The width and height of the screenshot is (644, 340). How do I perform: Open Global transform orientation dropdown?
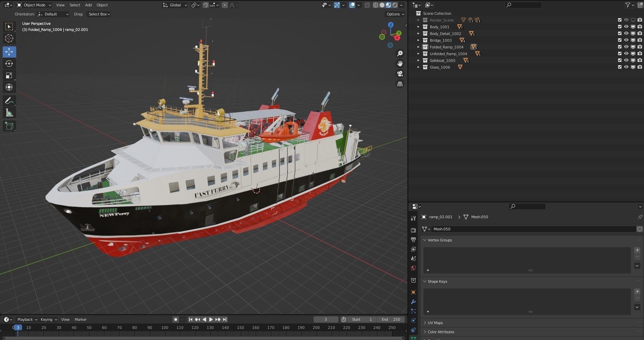[174, 5]
